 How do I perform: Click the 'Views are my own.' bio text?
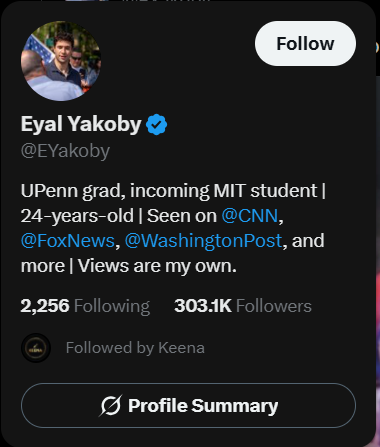point(157,266)
